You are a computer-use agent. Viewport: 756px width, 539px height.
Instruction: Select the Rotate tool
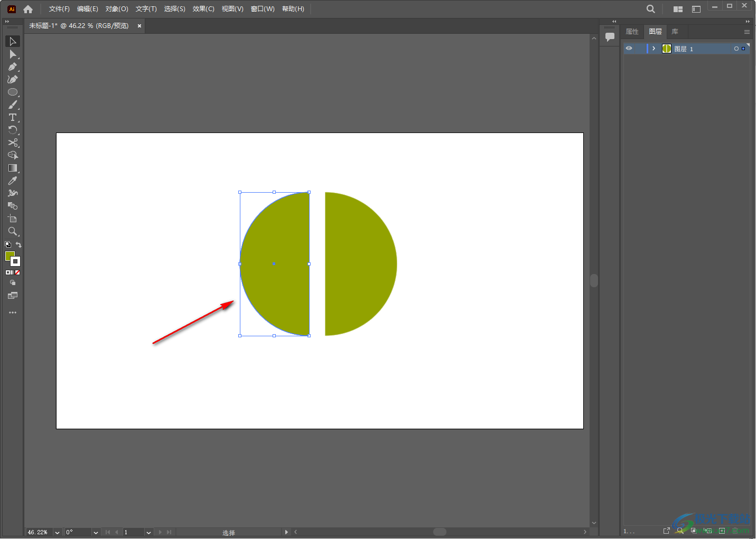(x=13, y=130)
